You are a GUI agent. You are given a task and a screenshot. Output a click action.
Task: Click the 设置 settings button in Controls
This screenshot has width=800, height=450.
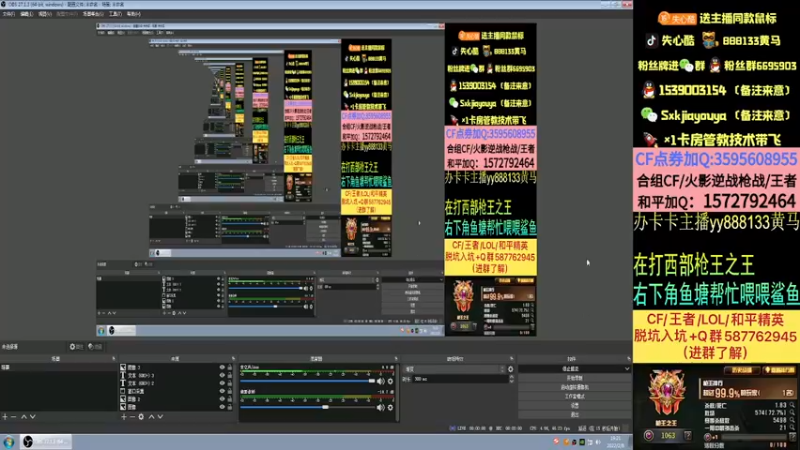click(x=574, y=406)
